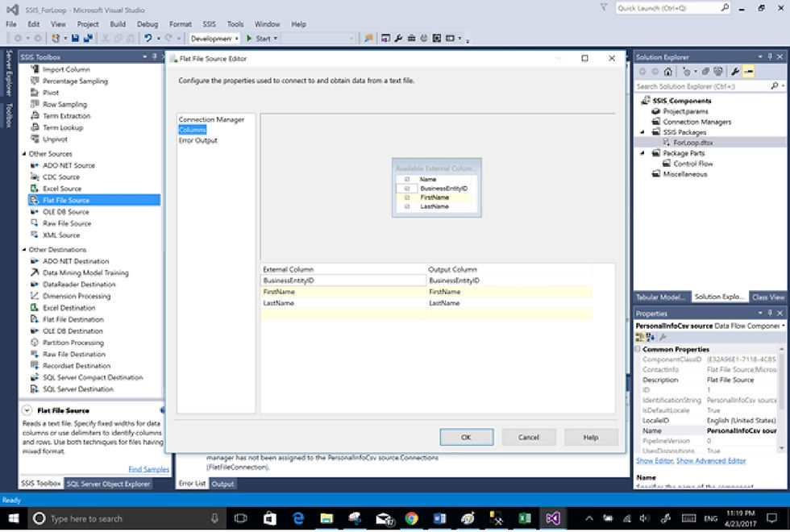The width and height of the screenshot is (790, 532).
Task: Click the Alphabetical sort icon in Properties panel
Action: pos(651,337)
